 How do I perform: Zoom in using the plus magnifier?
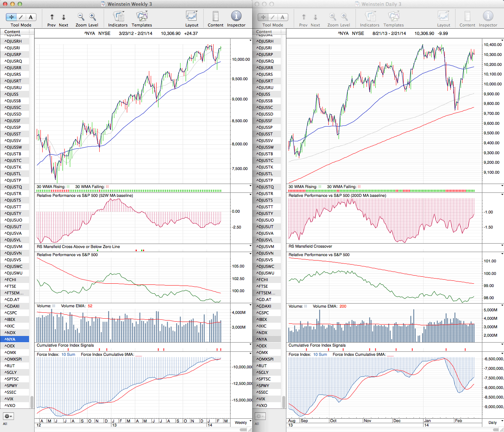pyautogui.click(x=93, y=17)
